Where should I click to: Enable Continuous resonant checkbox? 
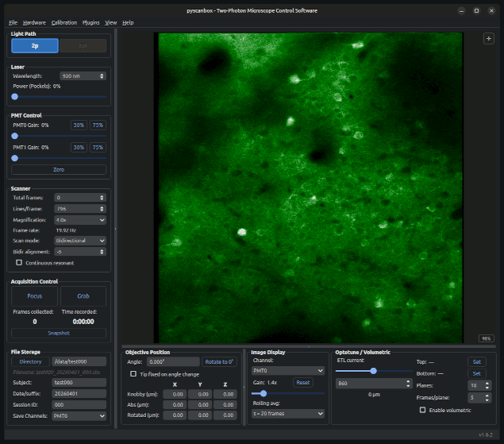pyautogui.click(x=20, y=262)
